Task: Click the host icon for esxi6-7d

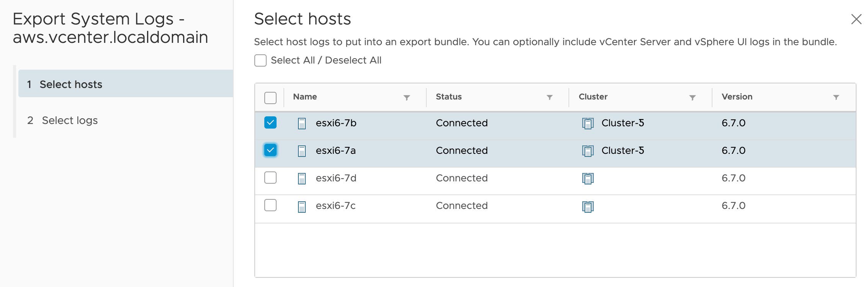Action: [x=302, y=179]
